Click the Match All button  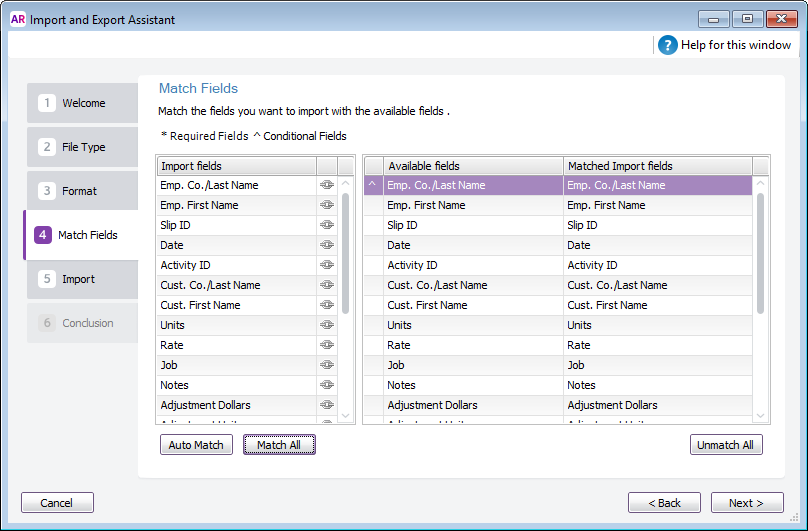pos(279,445)
